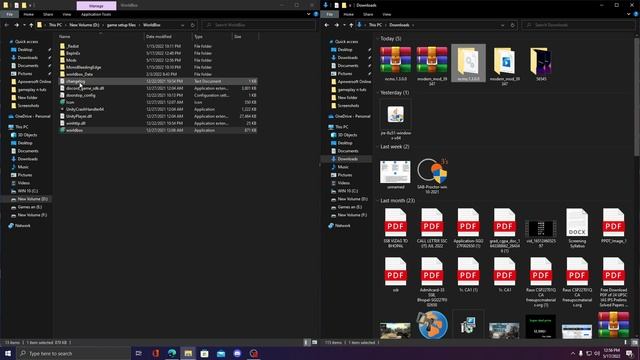The width and height of the screenshot is (640, 360).
Task: Open the View tab in Downloads window
Action: (x=387, y=14)
